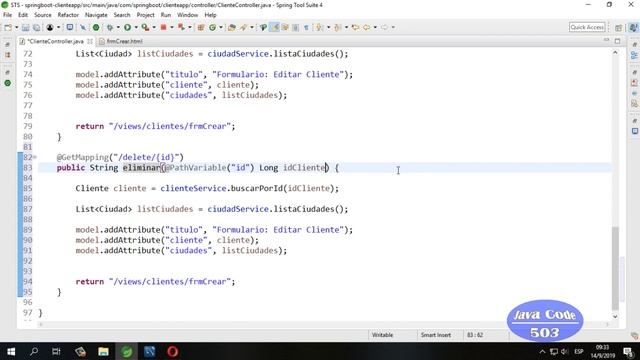Open the File menu
Viewport: 640px width, 360px height.
pyautogui.click(x=7, y=15)
